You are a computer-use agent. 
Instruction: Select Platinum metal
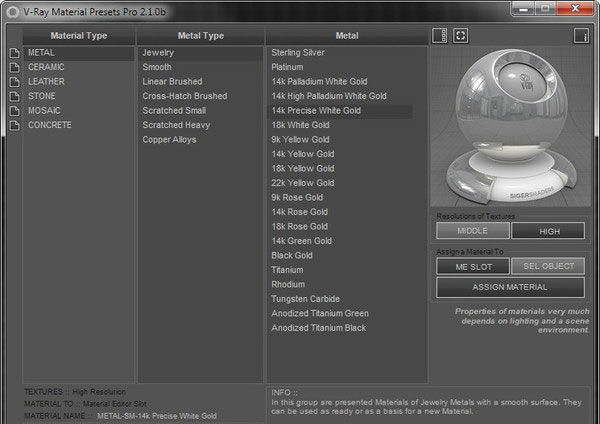point(341,67)
